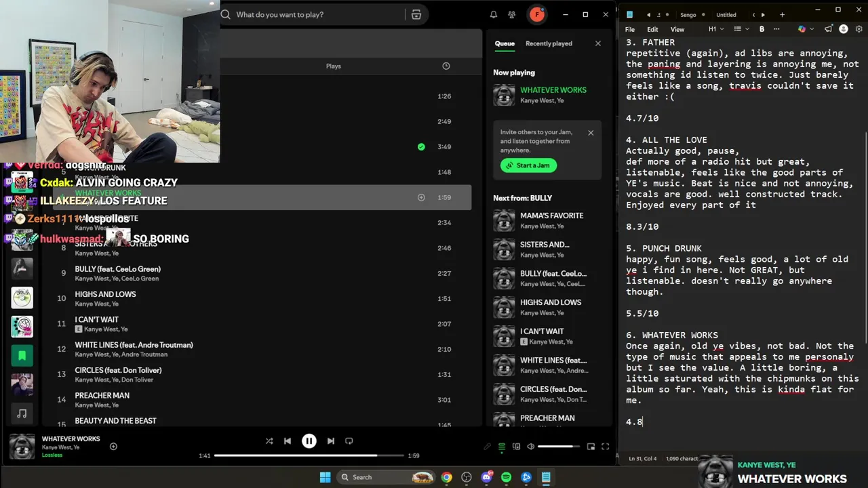Open the Browse icon in Spotify search bar
868x488 pixels.
click(416, 14)
